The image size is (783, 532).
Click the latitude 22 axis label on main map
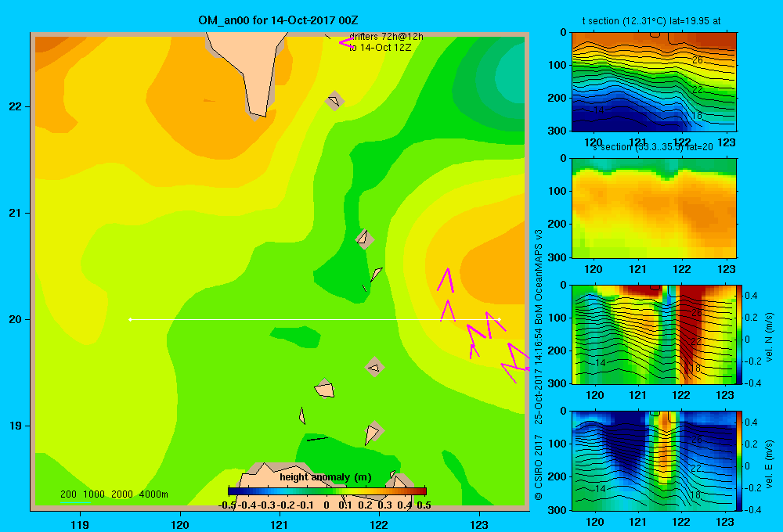(x=16, y=106)
